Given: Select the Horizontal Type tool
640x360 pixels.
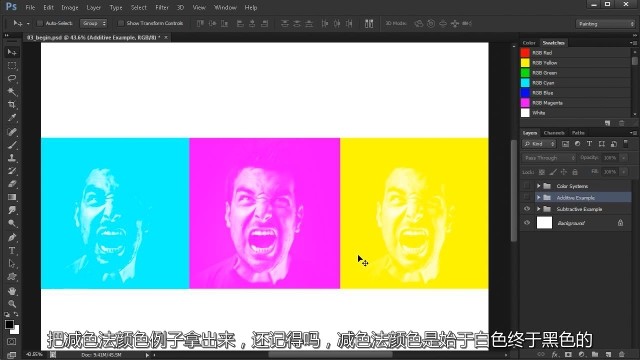Looking at the screenshot, I should (x=12, y=251).
